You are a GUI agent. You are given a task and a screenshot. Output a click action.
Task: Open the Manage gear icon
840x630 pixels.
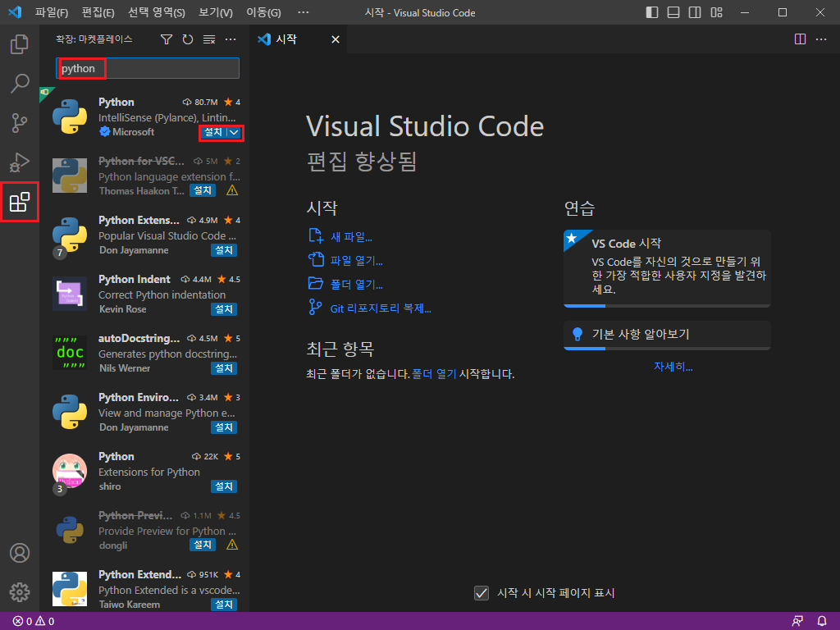click(x=20, y=592)
